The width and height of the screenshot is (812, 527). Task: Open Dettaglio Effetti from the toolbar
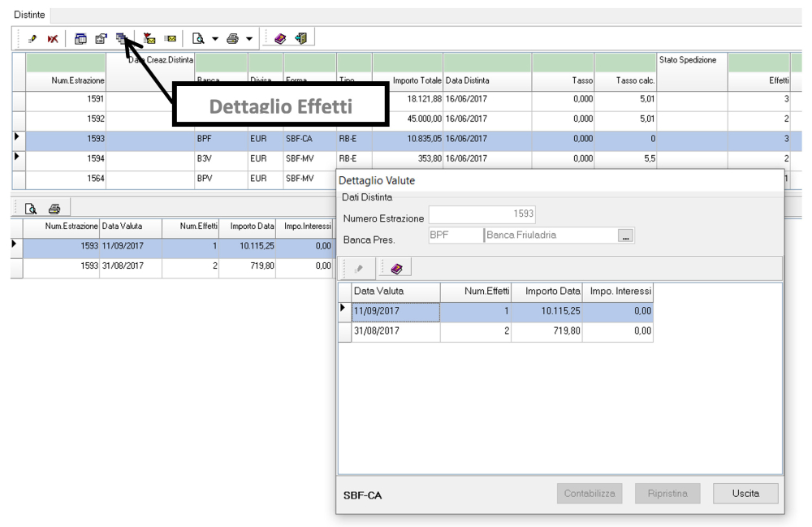pos(120,37)
